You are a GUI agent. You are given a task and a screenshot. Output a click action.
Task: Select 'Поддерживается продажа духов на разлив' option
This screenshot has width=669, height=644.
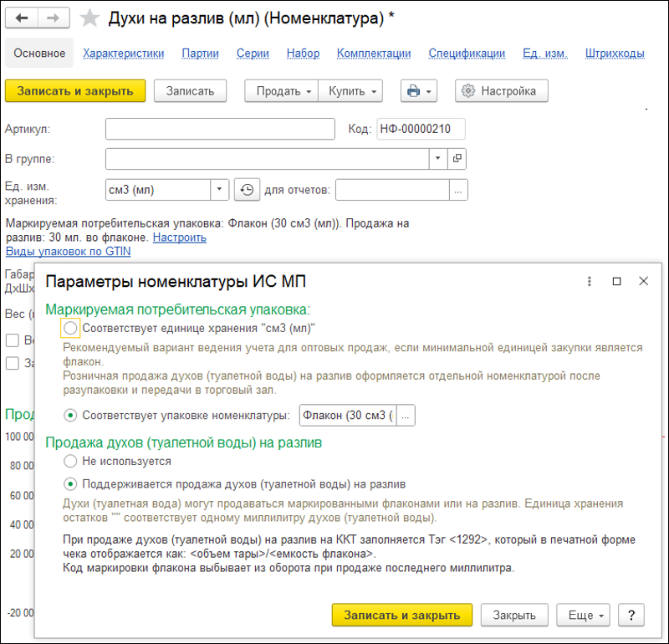coord(70,484)
